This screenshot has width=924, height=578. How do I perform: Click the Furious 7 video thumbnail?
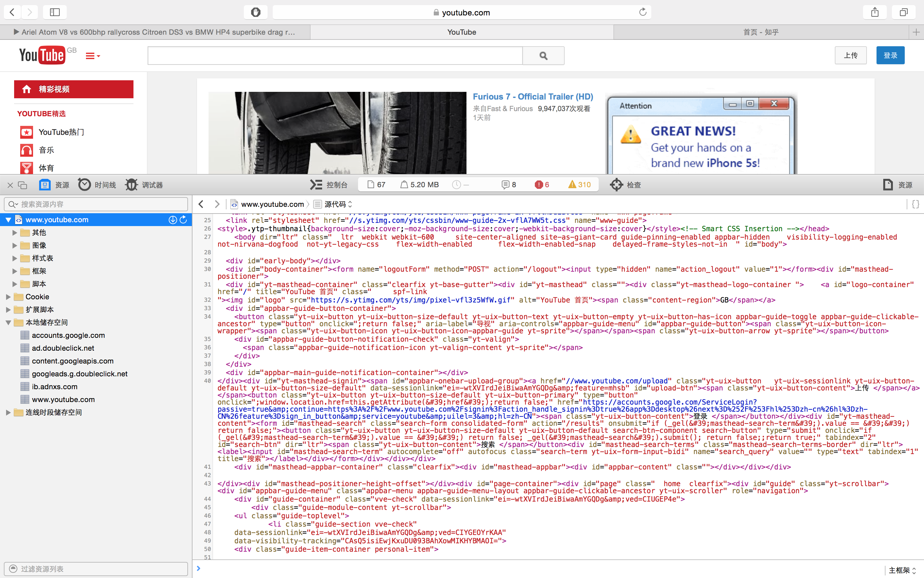338,133
